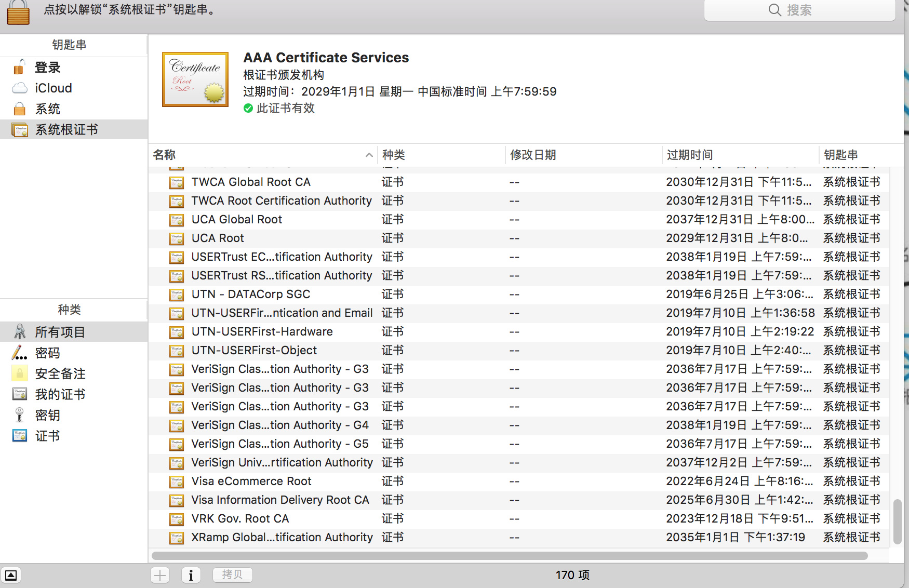Image resolution: width=909 pixels, height=588 pixels.
Task: Click the 证书 category icon
Action: pyautogui.click(x=20, y=436)
